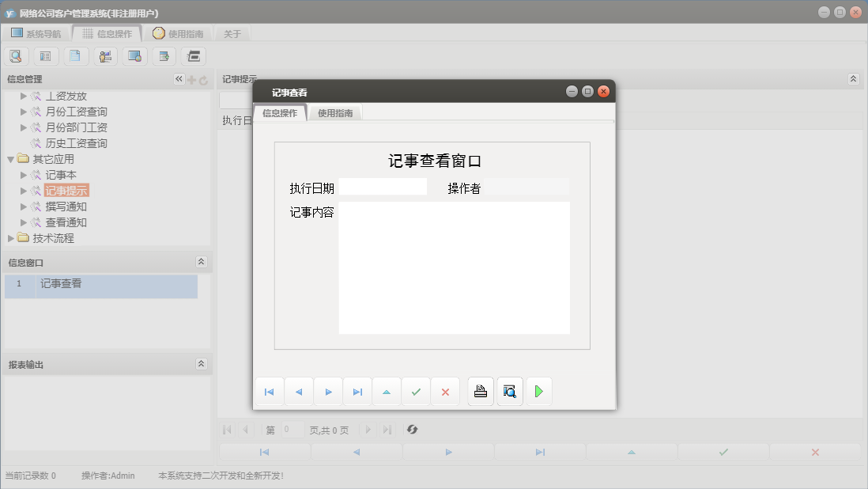868x489 pixels.
Task: Run the query with the green arrow icon
Action: click(538, 391)
